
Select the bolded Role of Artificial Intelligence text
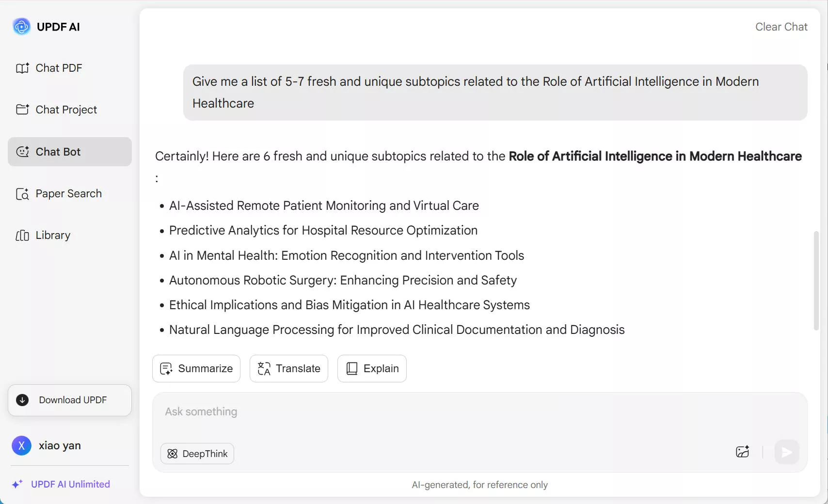click(x=654, y=156)
